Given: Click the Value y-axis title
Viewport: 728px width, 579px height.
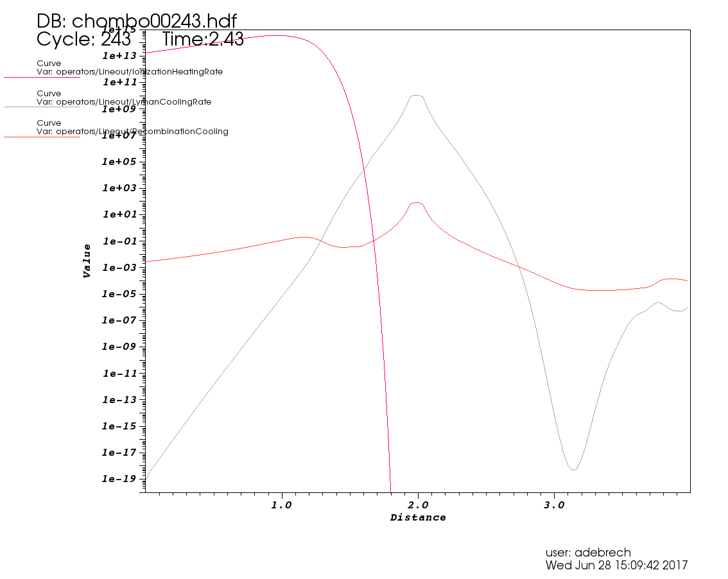Looking at the screenshot, I should click(87, 261).
